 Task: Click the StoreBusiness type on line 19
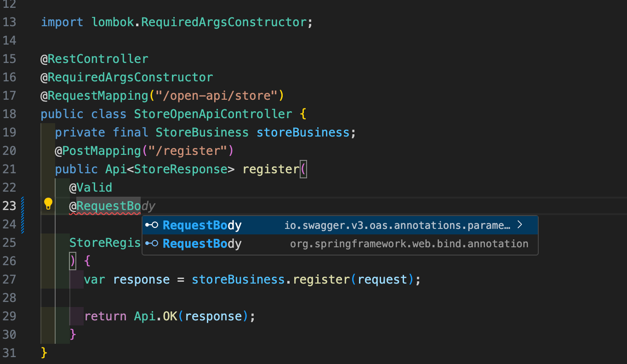click(202, 132)
